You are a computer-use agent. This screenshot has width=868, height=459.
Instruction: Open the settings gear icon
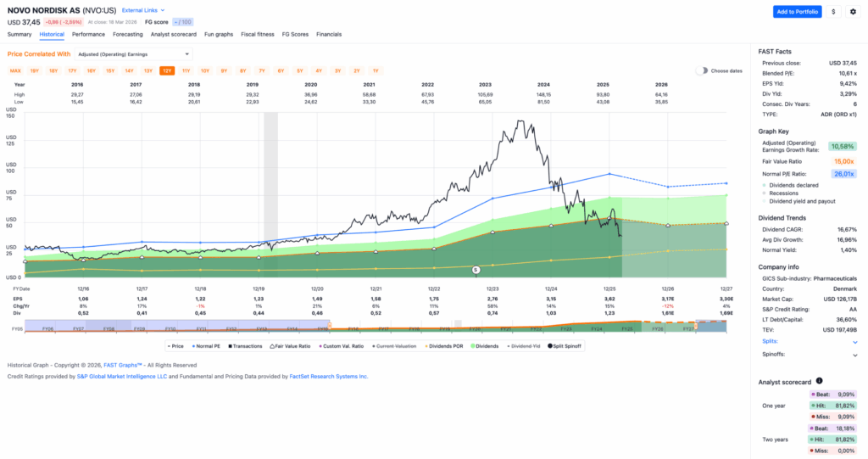click(853, 12)
